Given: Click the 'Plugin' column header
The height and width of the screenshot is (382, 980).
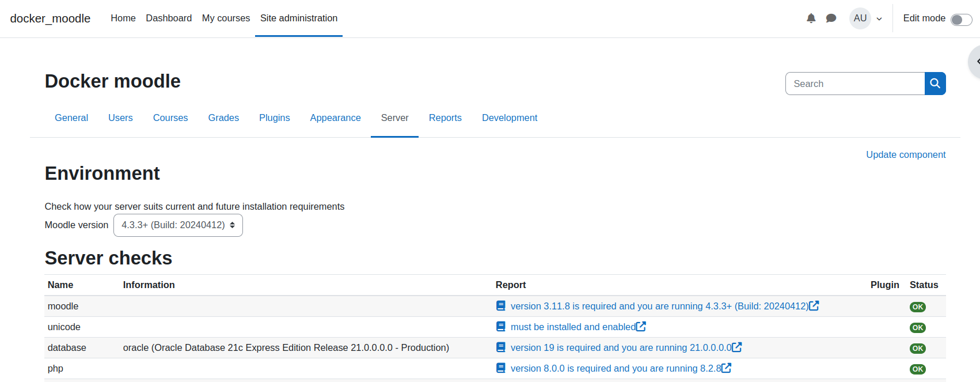Looking at the screenshot, I should 885,285.
